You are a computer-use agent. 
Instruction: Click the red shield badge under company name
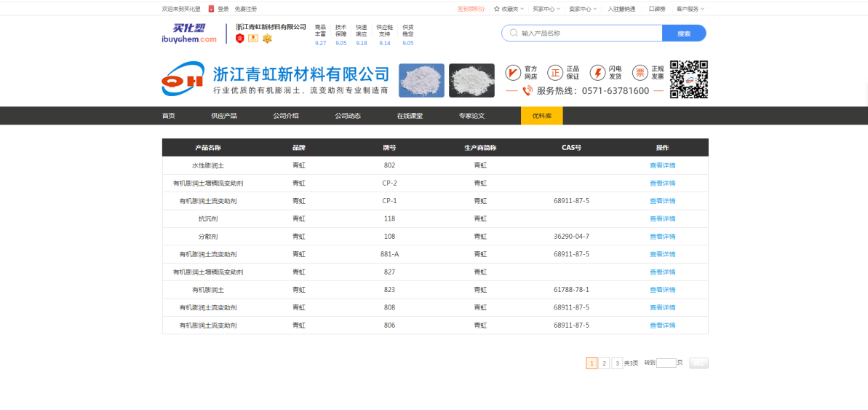[x=239, y=38]
